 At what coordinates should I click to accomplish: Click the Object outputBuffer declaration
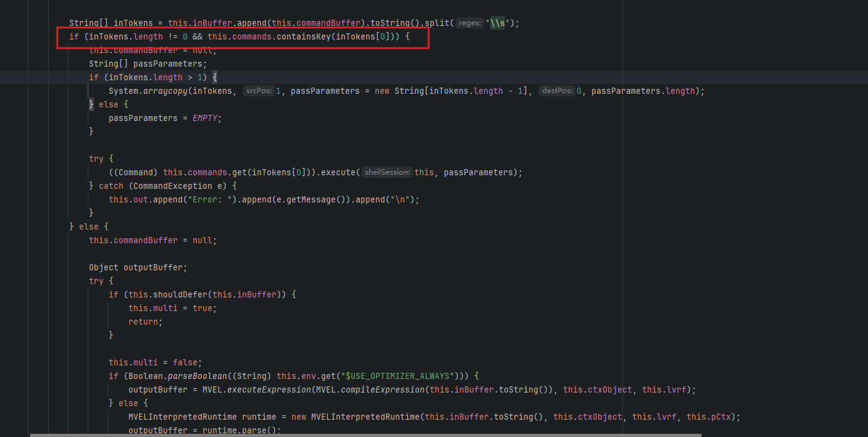click(137, 267)
